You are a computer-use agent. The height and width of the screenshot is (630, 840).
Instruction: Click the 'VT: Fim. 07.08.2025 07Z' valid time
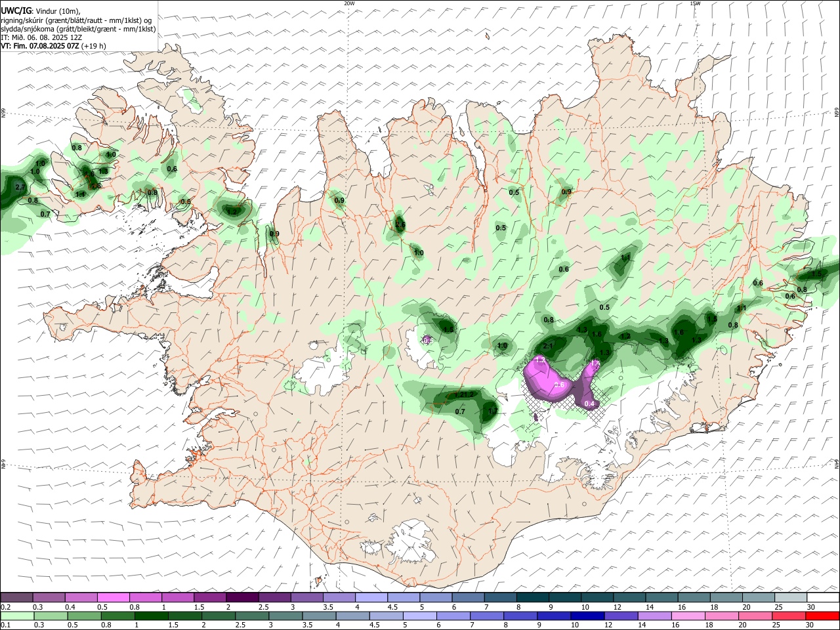(x=40, y=46)
